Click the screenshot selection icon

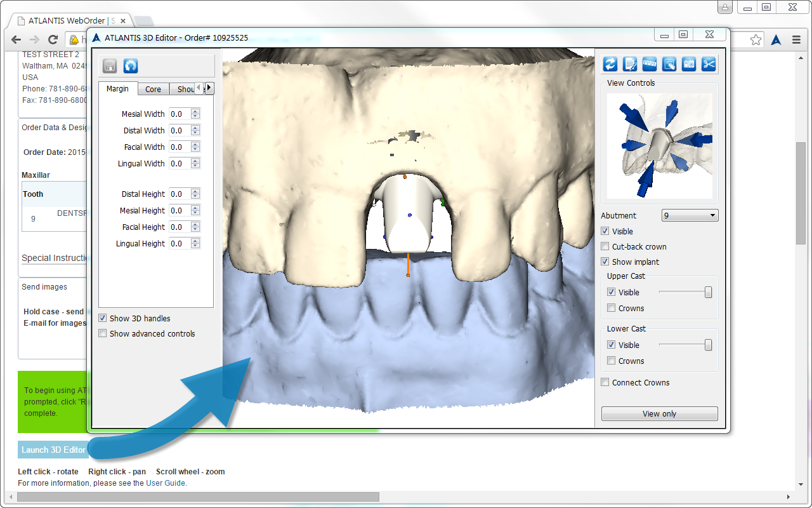[669, 64]
